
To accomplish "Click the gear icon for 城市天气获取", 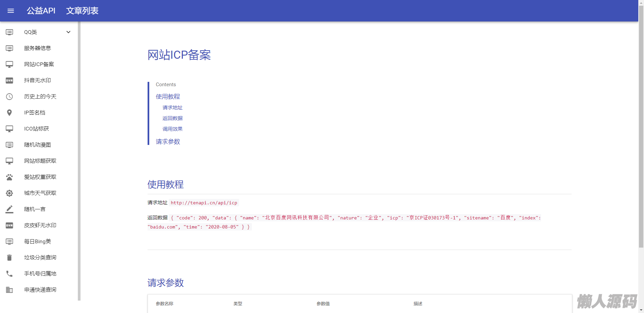I will 9,193.
